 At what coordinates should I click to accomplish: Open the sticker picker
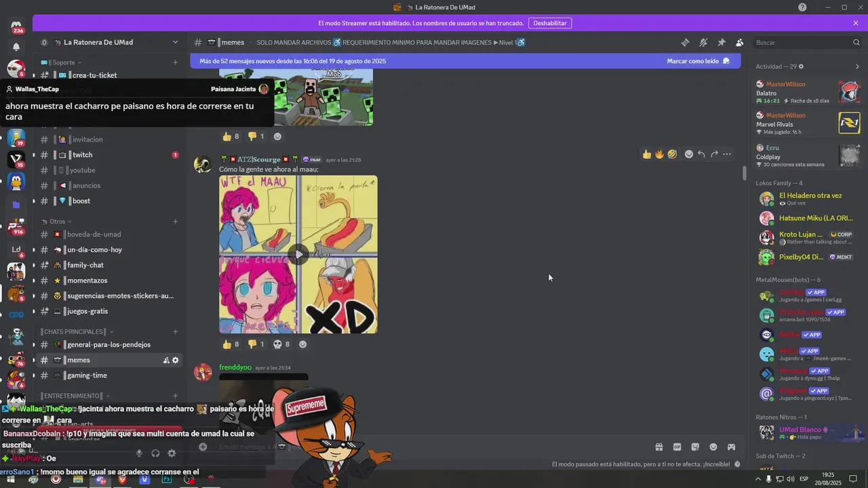[x=695, y=447]
